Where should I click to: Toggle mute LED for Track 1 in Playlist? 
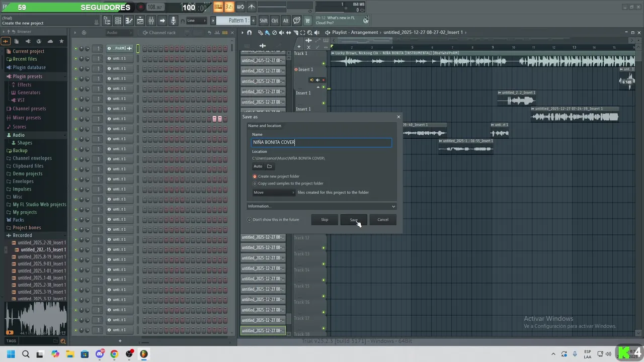(324, 64)
